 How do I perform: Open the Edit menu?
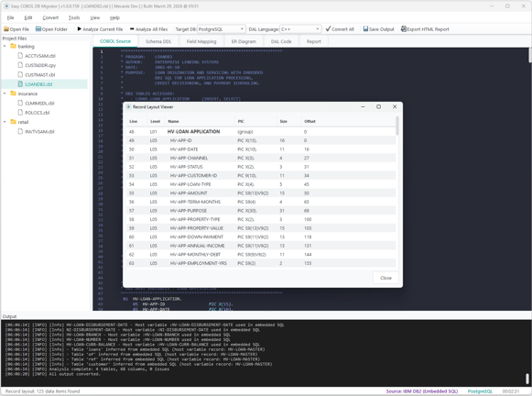click(x=28, y=17)
